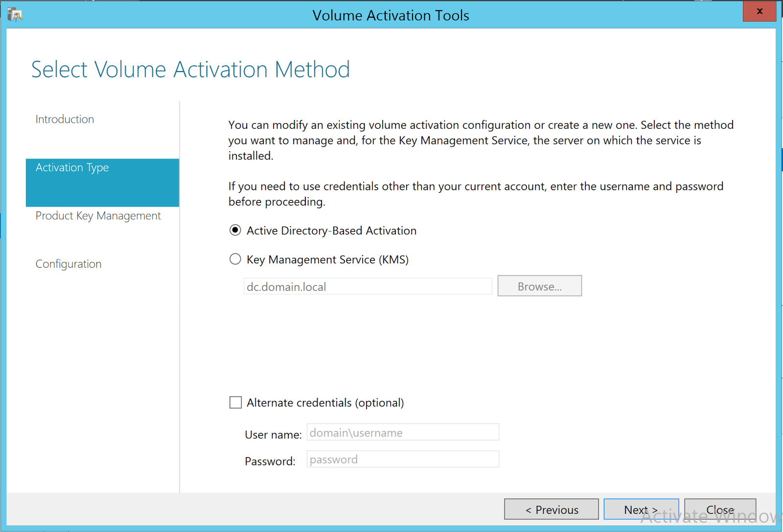Click the dc.domain.local KMS server field

tap(367, 286)
